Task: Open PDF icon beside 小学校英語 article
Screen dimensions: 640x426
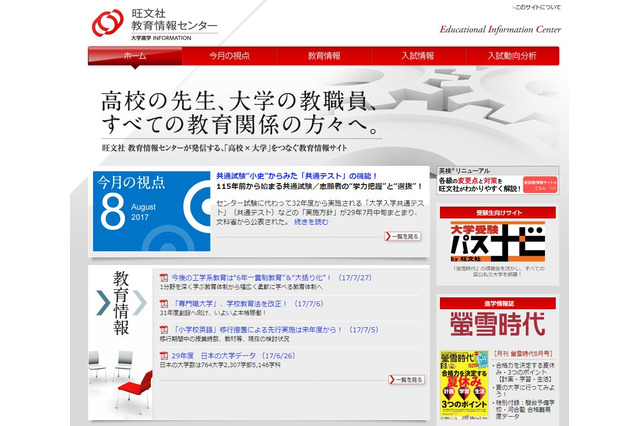Action: [164, 329]
